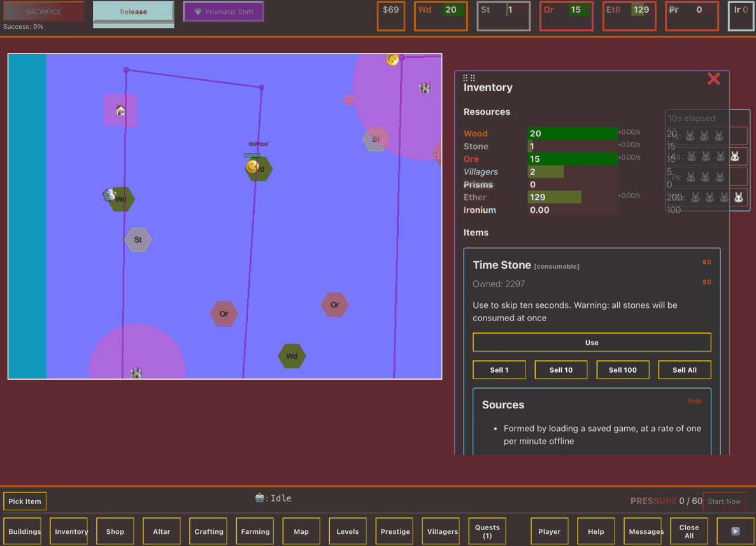
Task: Close the Inventory panel with the red X
Action: (713, 78)
